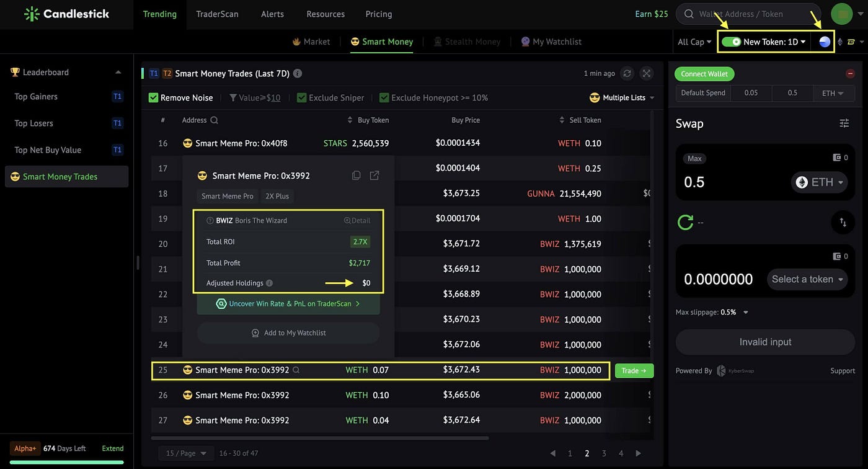Click the Alpha+ days-left progress bar
This screenshot has height=469, width=868.
coord(66,462)
